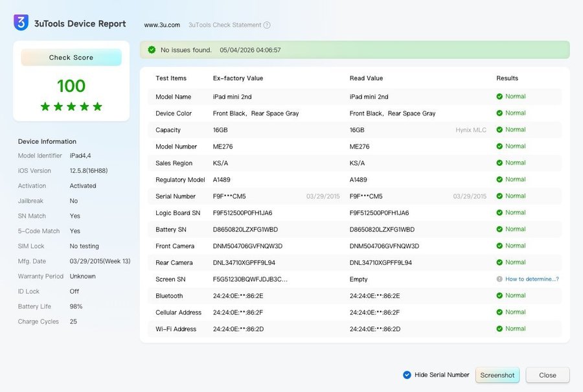583x392 pixels.
Task: Click the Hynix MLC label in Capacity row
Action: point(471,130)
